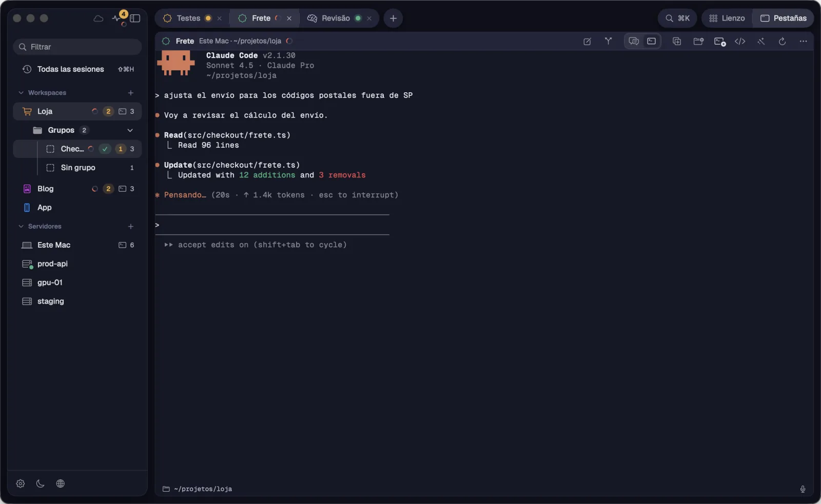Collapse the Grupos folder chevron
Image resolution: width=821 pixels, height=504 pixels.
click(130, 130)
